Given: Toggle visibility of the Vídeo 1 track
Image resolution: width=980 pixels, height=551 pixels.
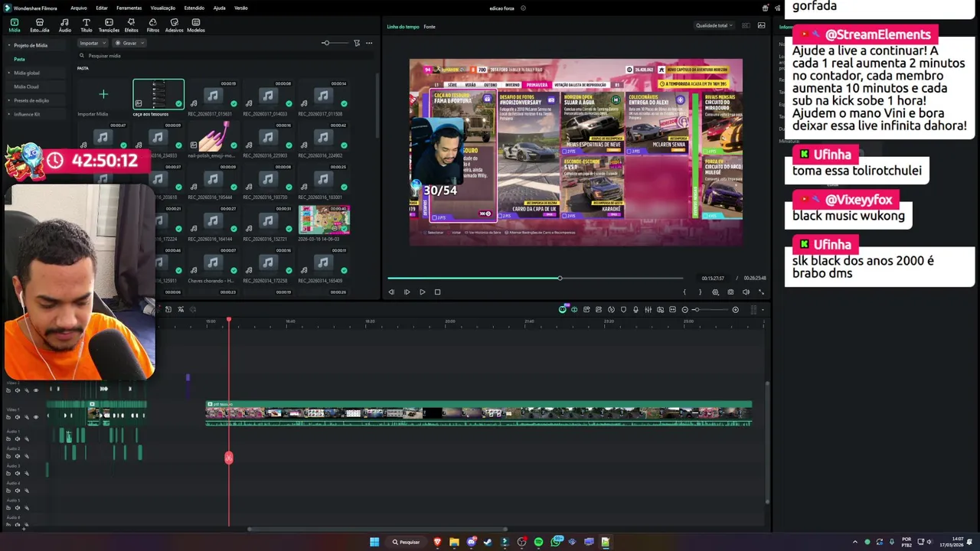Looking at the screenshot, I should [35, 417].
